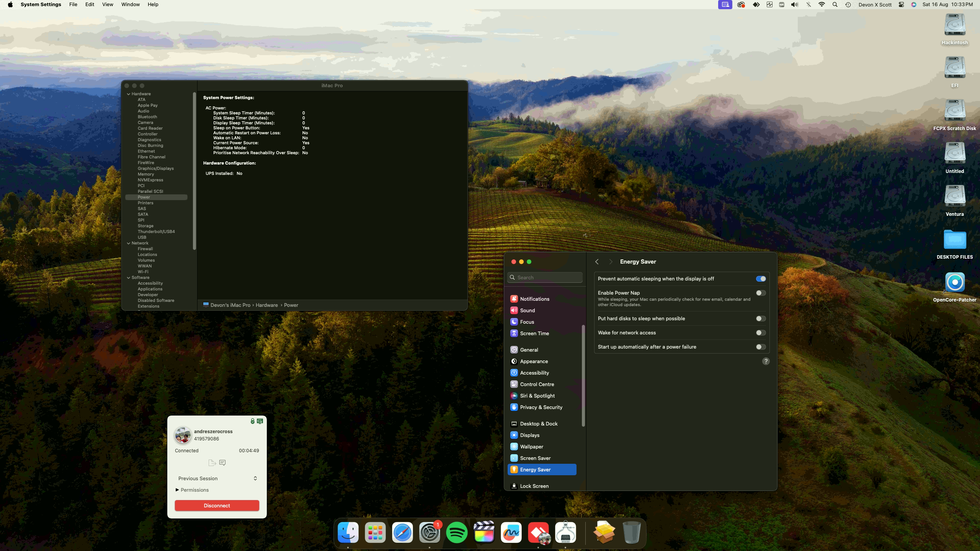This screenshot has width=980, height=551.
Task: Enable Power Nap toggle
Action: click(760, 293)
